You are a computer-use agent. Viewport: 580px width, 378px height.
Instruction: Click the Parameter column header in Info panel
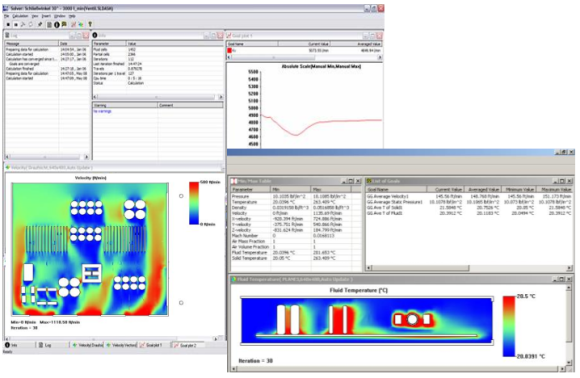pos(109,44)
